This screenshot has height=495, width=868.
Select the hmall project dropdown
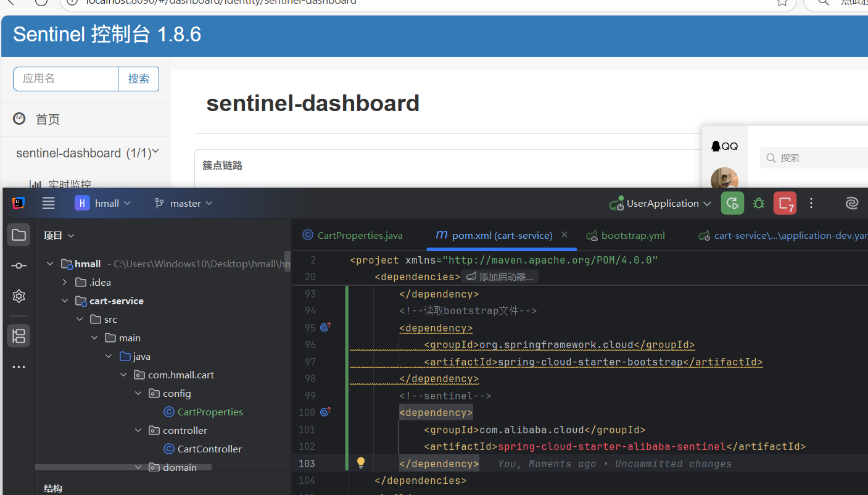[x=103, y=203]
